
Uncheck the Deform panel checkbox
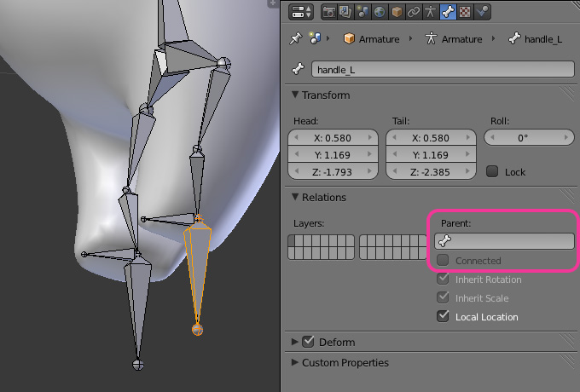[x=308, y=342]
